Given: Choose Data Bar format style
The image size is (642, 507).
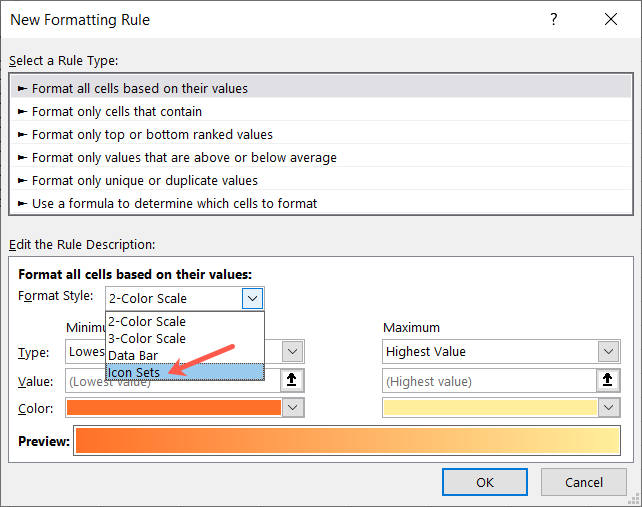Looking at the screenshot, I should pos(131,355).
